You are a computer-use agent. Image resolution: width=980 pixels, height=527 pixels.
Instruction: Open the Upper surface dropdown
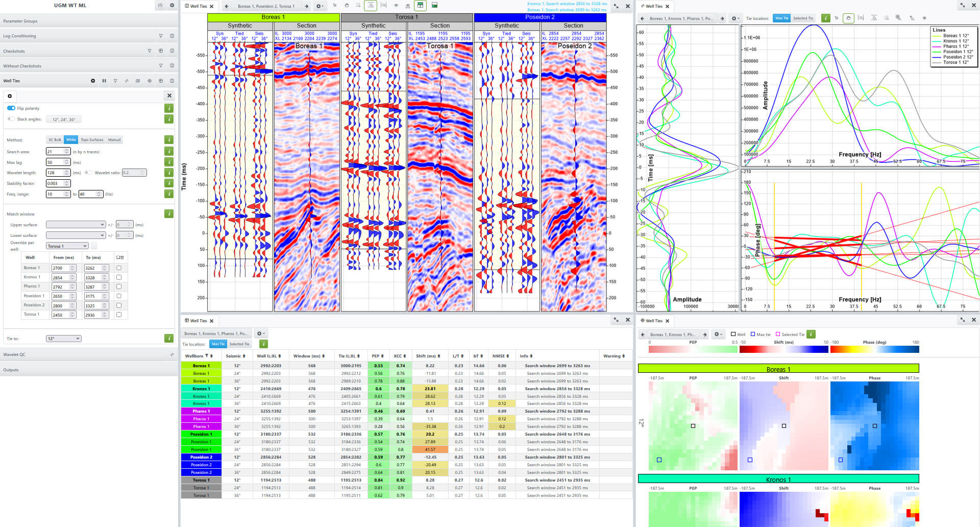pos(76,225)
